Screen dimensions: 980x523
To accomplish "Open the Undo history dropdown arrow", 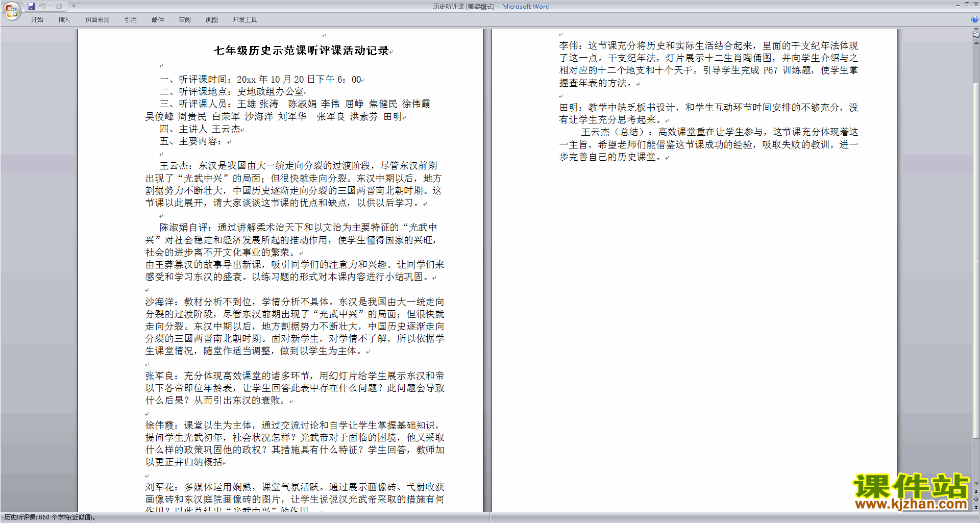I will (x=50, y=6).
